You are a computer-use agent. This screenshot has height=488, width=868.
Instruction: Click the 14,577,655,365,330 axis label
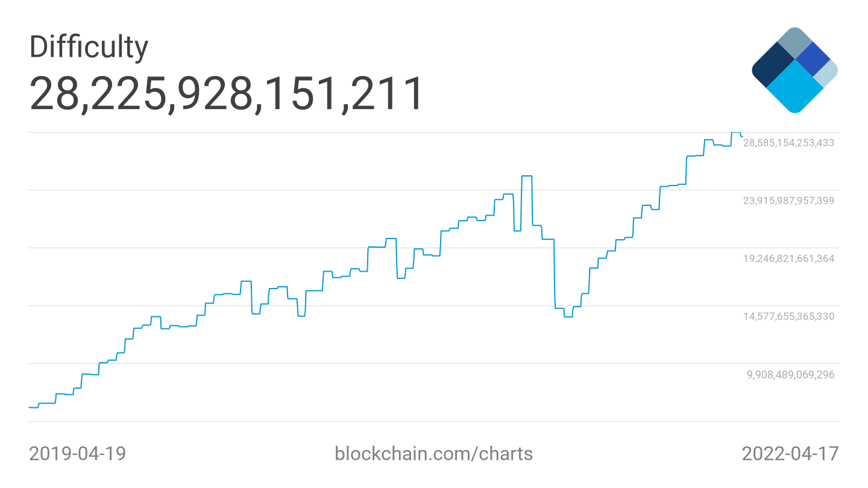(x=788, y=316)
